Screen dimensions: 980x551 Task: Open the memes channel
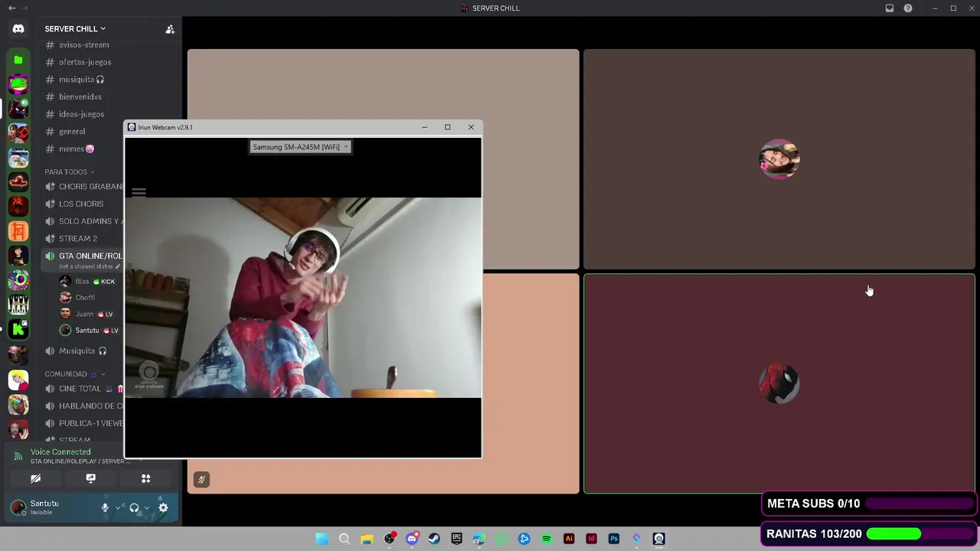(x=77, y=149)
